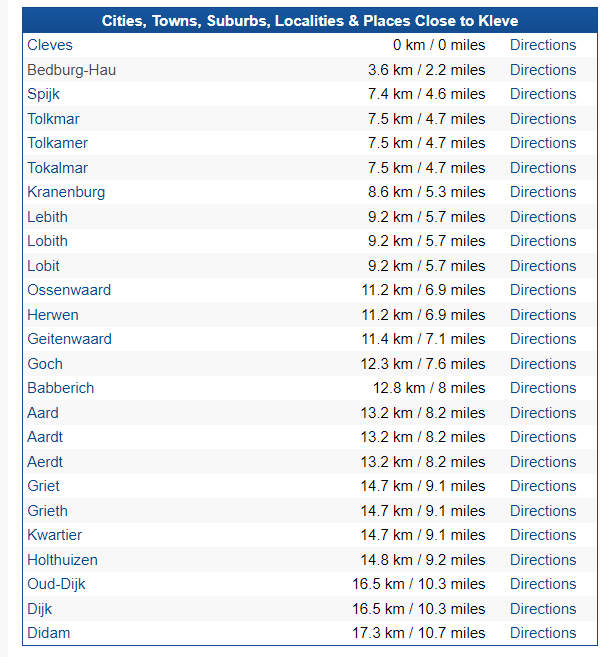Open the Lobith place link
This screenshot has height=657, width=603.
pos(48,241)
